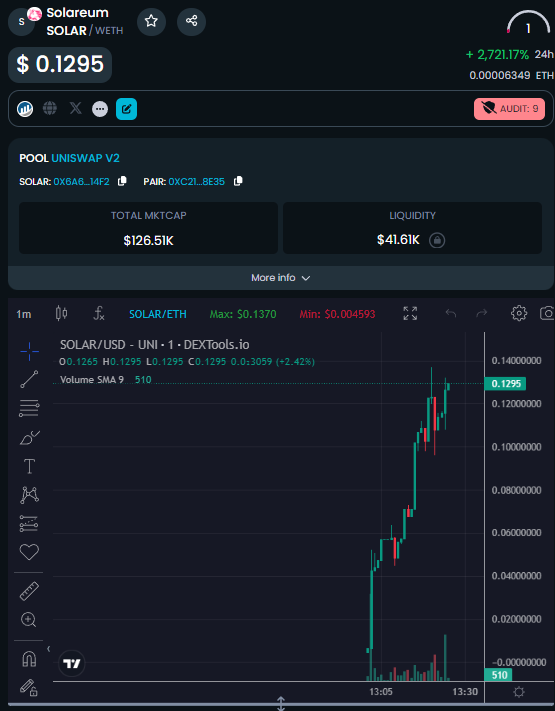Click the blue edit token info icon

127,109
